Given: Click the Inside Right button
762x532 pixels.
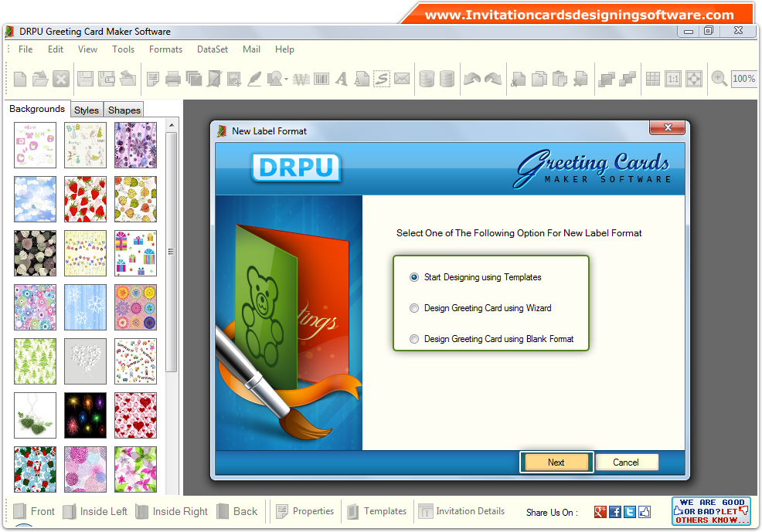Looking at the screenshot, I should pyautogui.click(x=172, y=511).
